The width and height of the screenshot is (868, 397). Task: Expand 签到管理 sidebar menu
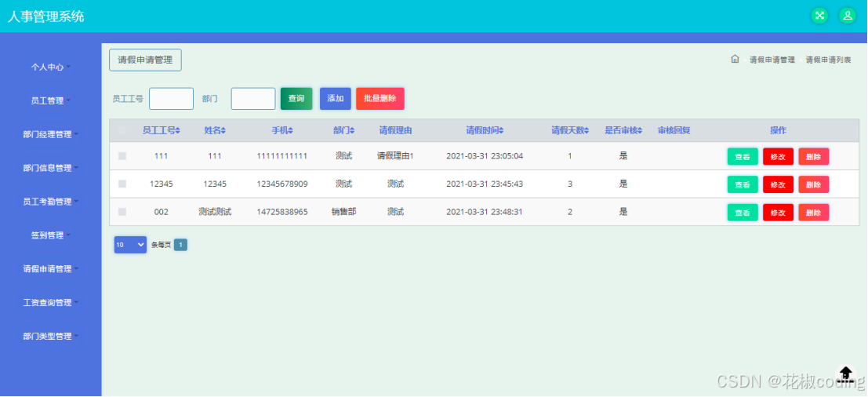tap(50, 235)
